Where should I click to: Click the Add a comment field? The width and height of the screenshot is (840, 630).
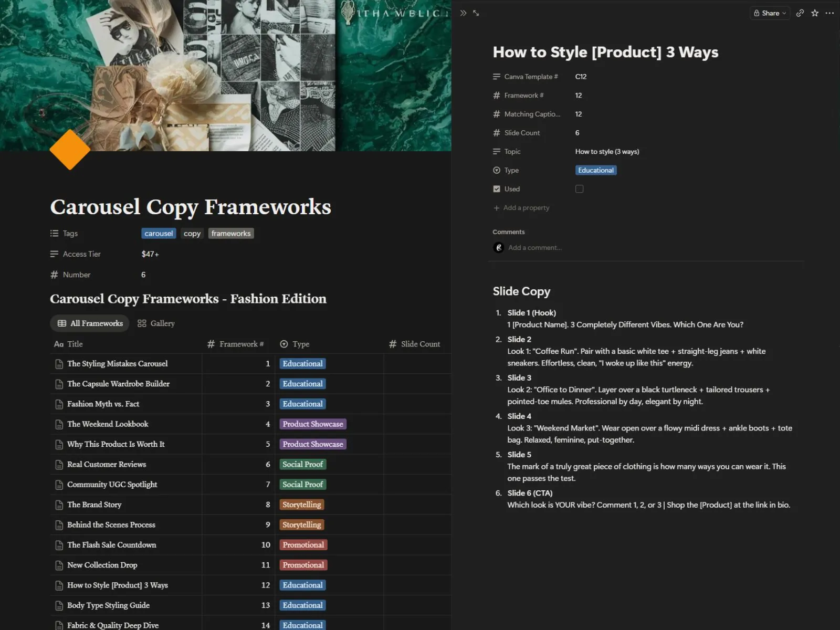(535, 248)
